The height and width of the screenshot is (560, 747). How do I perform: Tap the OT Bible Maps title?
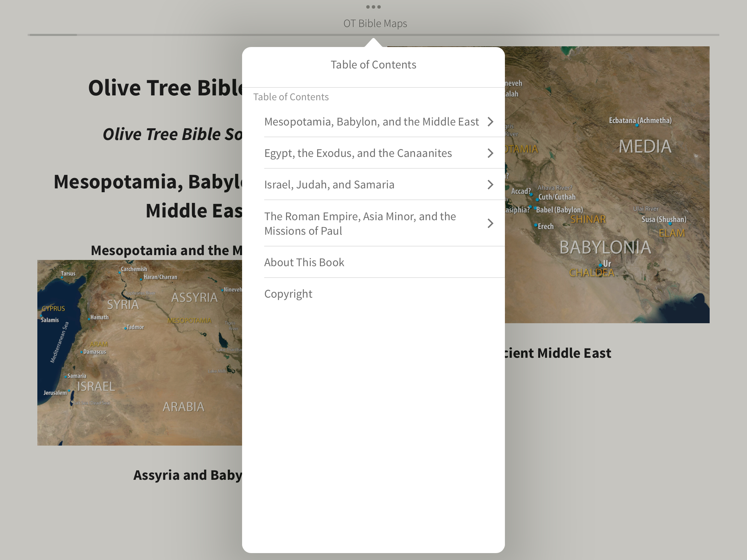coord(375,23)
